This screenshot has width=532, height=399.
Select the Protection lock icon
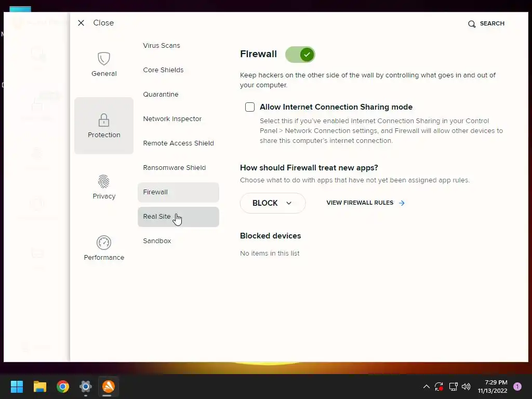[x=104, y=120]
